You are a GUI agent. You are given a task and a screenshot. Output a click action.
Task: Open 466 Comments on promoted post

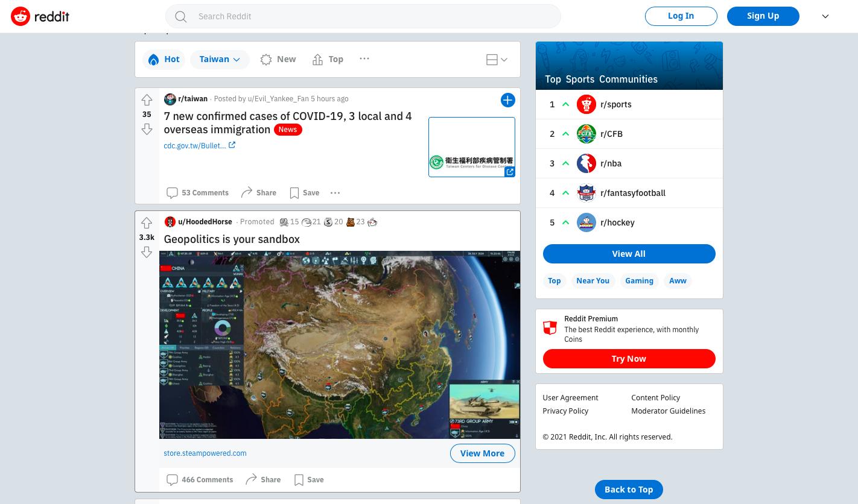coord(200,480)
